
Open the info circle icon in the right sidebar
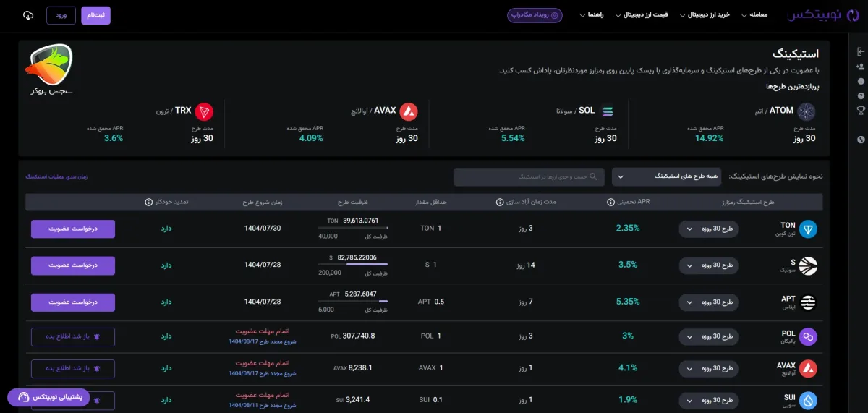[861, 81]
